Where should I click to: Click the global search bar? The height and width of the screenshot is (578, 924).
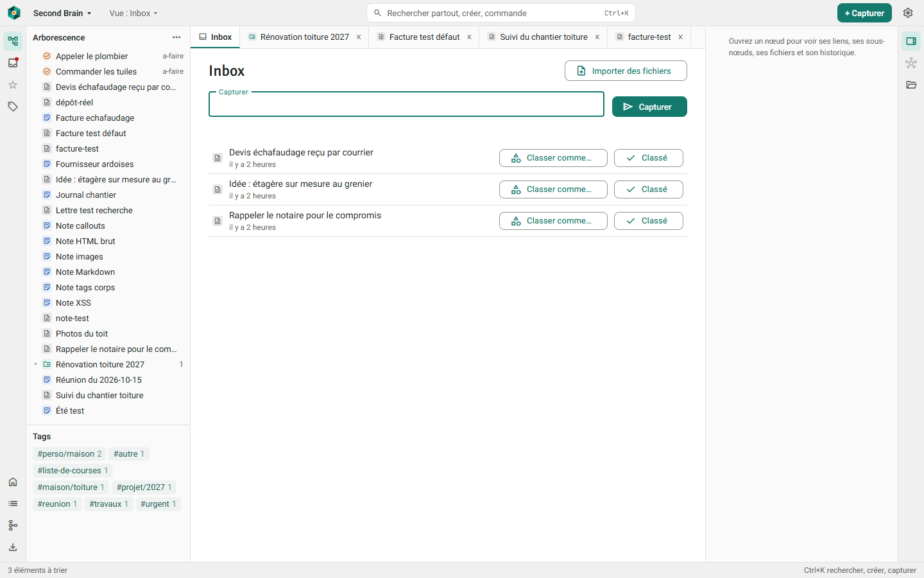501,13
